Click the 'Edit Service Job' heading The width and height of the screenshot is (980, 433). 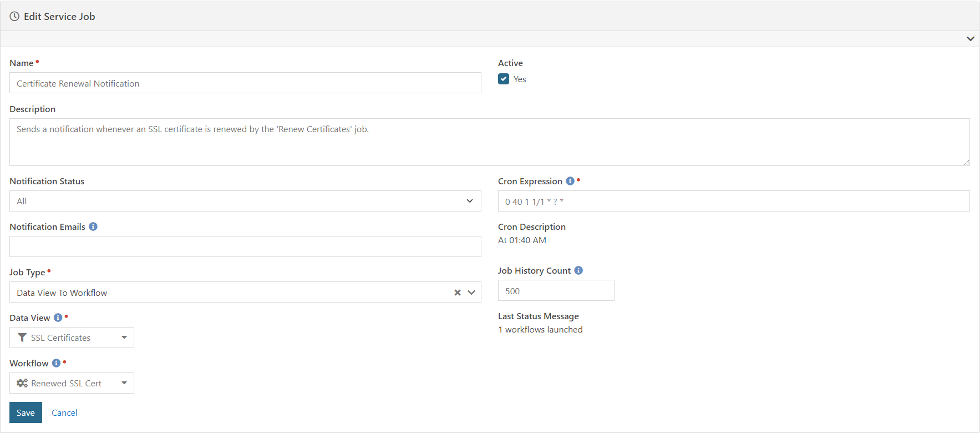click(59, 17)
